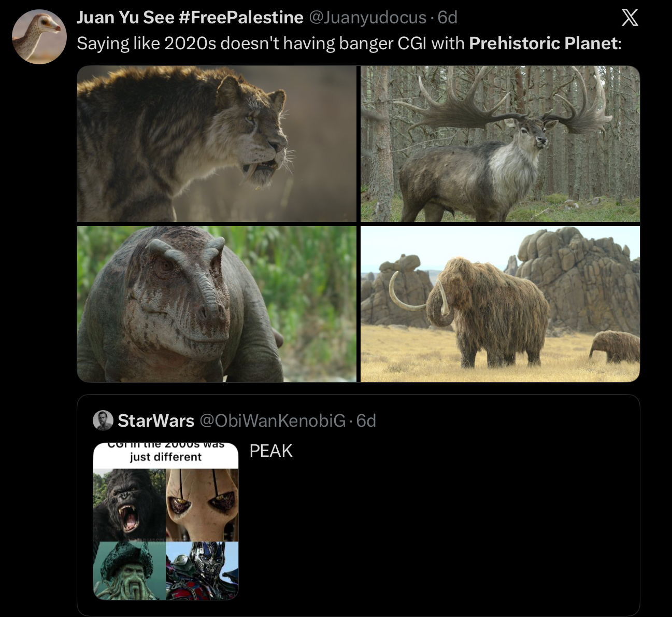Click the StarWars display name
672x617 pixels.
(156, 420)
